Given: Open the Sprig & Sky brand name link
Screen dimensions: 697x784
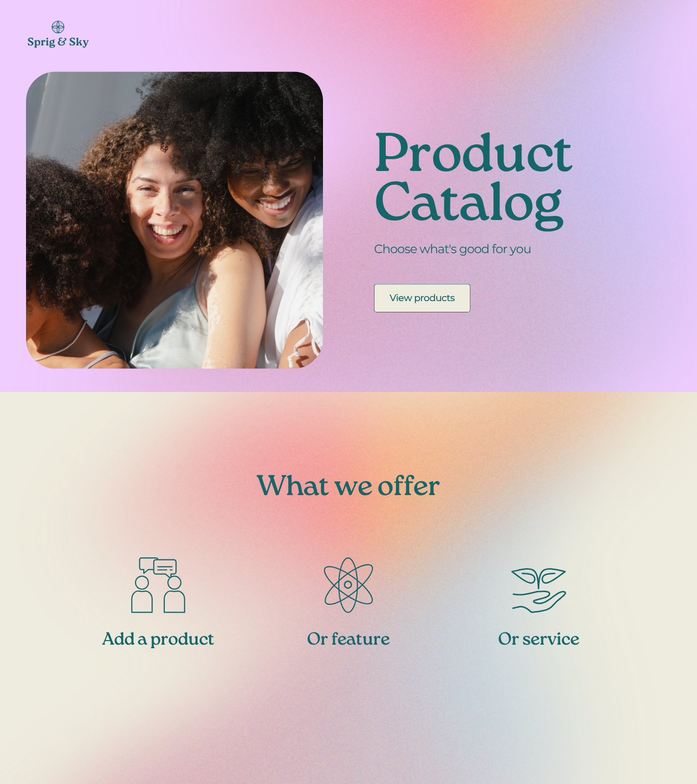Looking at the screenshot, I should [58, 42].
